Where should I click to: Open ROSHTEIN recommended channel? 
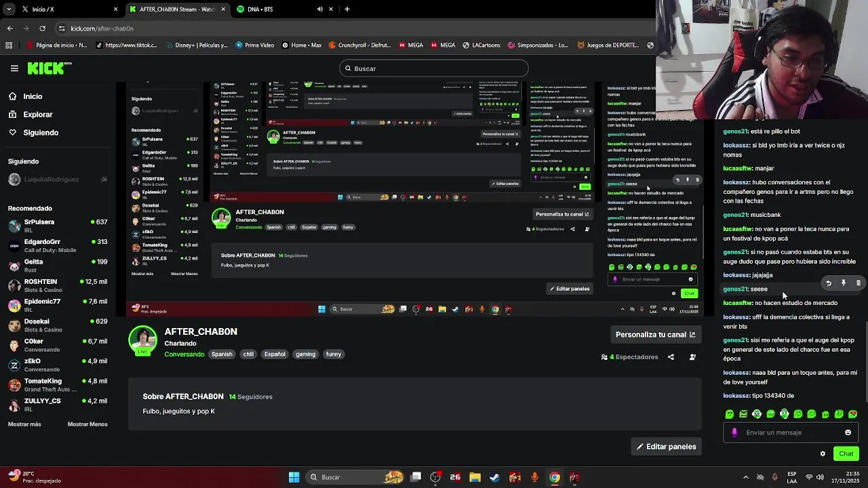click(x=58, y=285)
